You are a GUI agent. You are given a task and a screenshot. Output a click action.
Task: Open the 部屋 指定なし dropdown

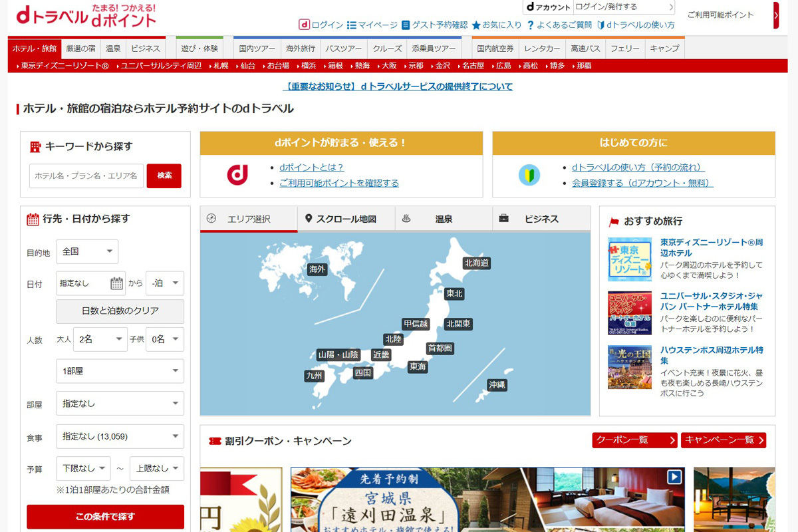point(120,403)
